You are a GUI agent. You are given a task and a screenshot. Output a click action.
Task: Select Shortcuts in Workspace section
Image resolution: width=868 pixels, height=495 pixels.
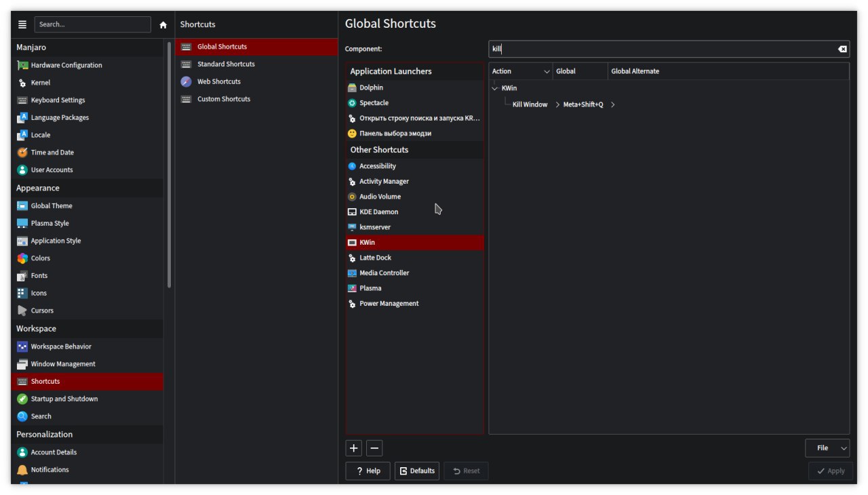coord(87,382)
